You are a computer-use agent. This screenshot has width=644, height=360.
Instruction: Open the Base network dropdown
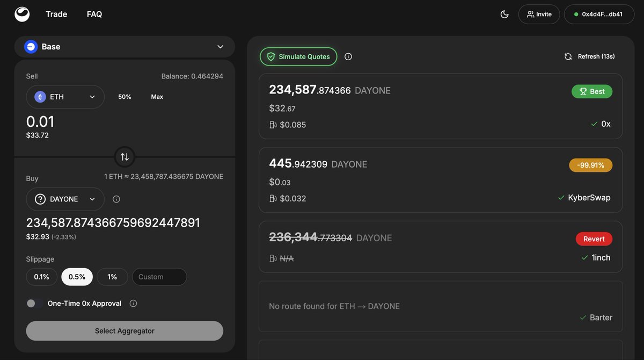[125, 47]
